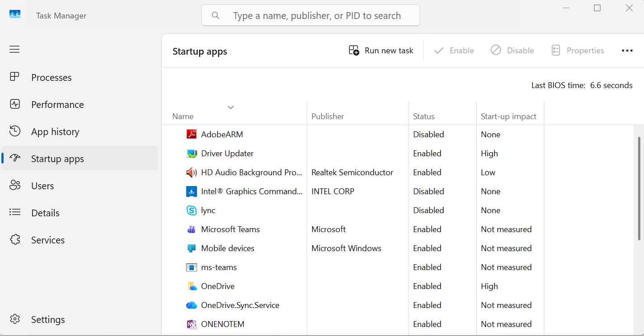The height and width of the screenshot is (336, 644).
Task: Select the ONENOTEM row name
Action: click(223, 324)
